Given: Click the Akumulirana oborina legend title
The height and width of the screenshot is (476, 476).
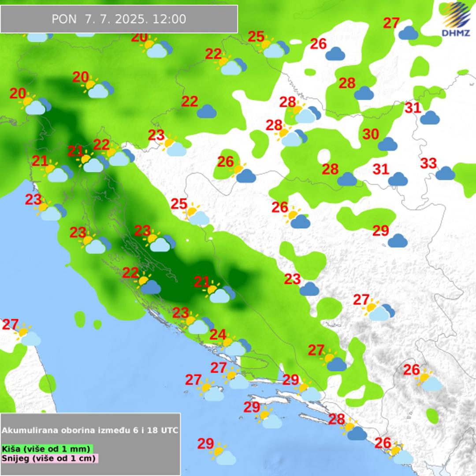Looking at the screenshot, I should click(90, 430).
